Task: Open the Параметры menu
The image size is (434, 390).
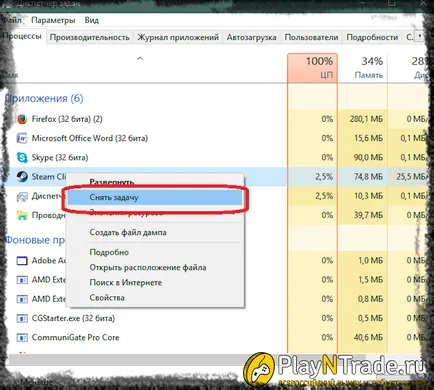Action: [53, 20]
